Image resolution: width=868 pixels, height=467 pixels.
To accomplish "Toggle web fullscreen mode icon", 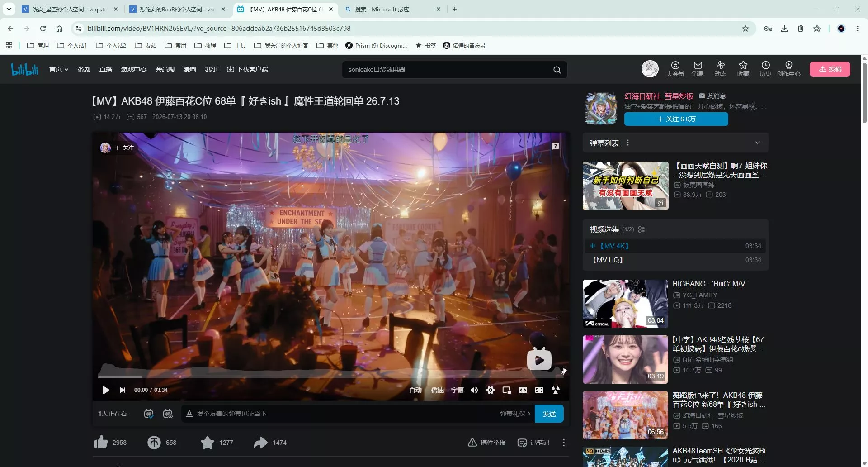I will (x=539, y=390).
